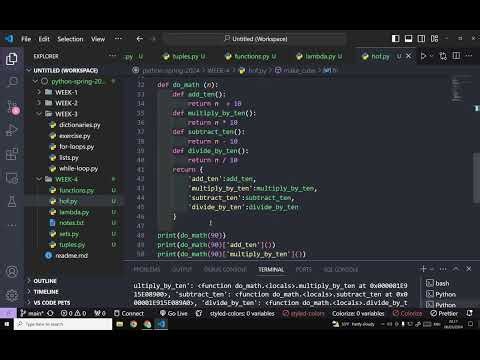Open Accounts icon in activity bar

pos(12,272)
